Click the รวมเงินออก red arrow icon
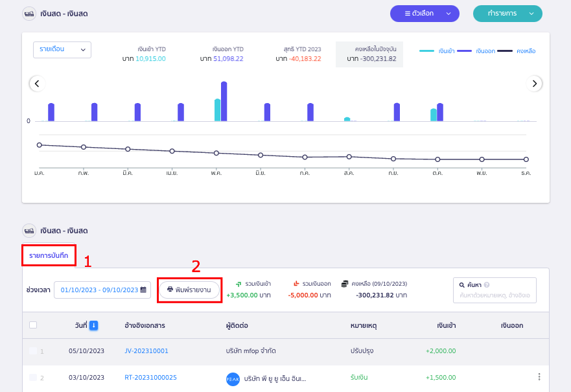This screenshot has width=571, height=392. [296, 284]
